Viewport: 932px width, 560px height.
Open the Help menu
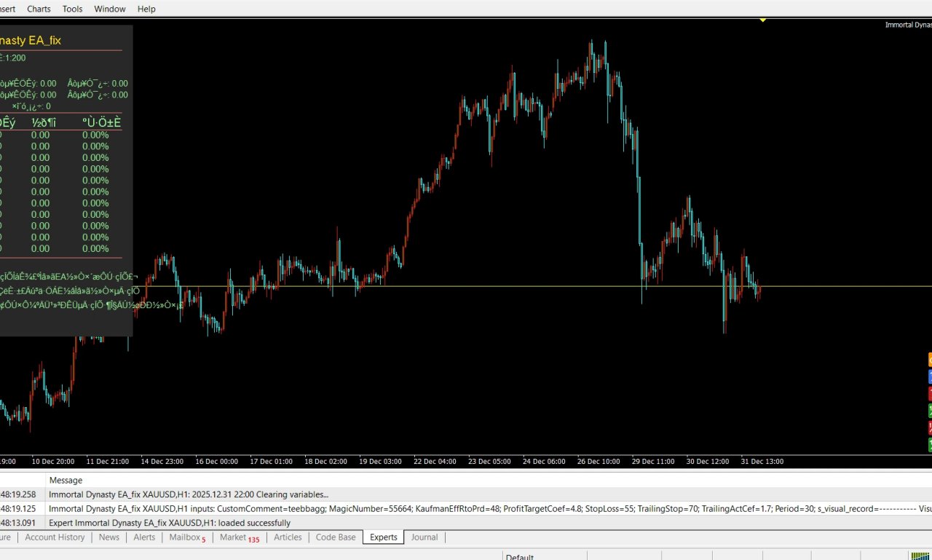coord(146,9)
